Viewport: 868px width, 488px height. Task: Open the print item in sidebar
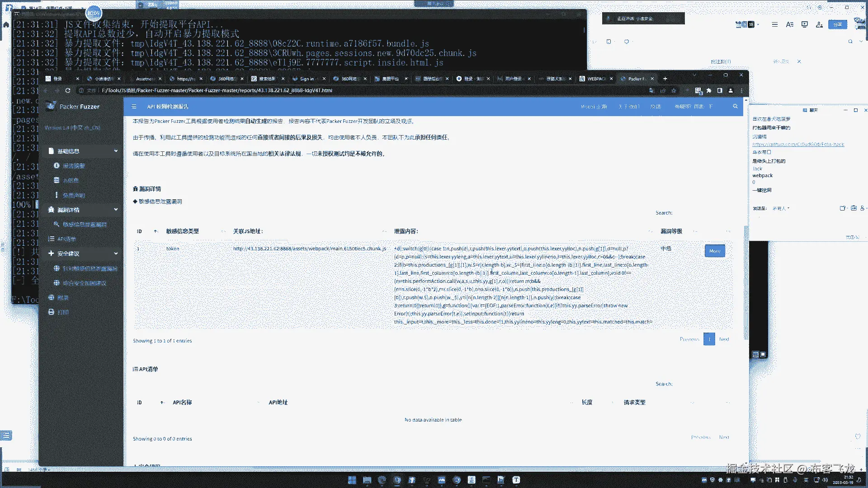(x=62, y=312)
